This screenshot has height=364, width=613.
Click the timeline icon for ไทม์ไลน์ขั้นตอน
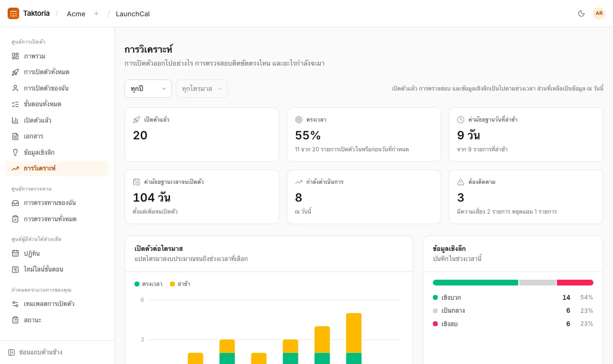(15, 270)
